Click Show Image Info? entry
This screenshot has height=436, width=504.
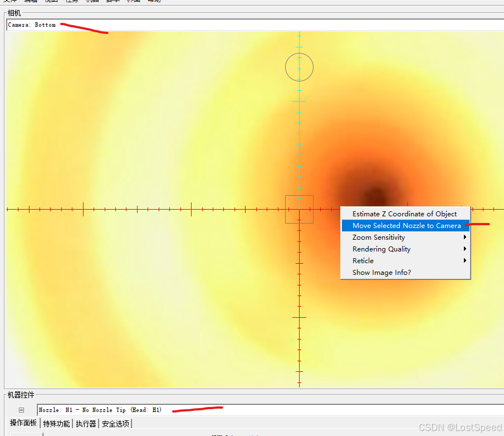pos(405,273)
